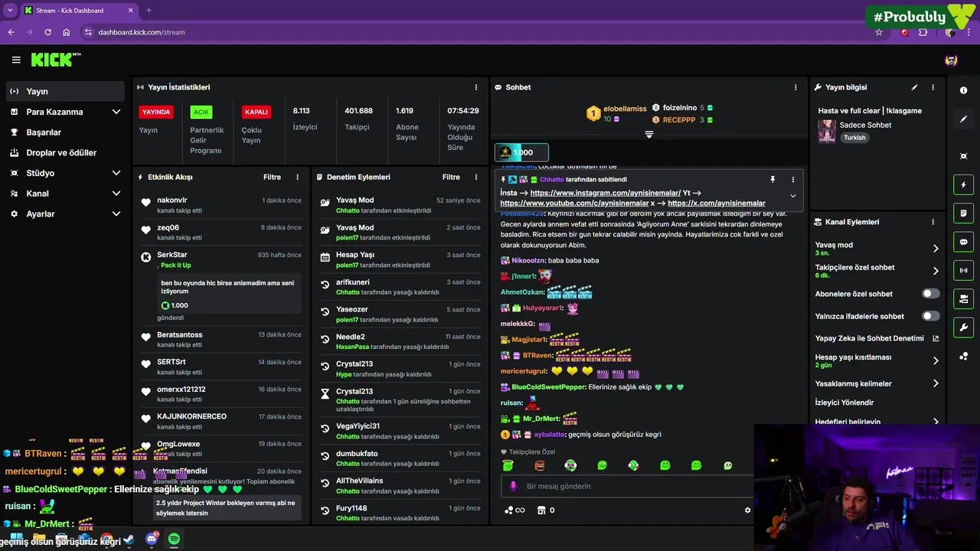Open Filtre in Denetim Eylemleri panel

[x=451, y=177]
